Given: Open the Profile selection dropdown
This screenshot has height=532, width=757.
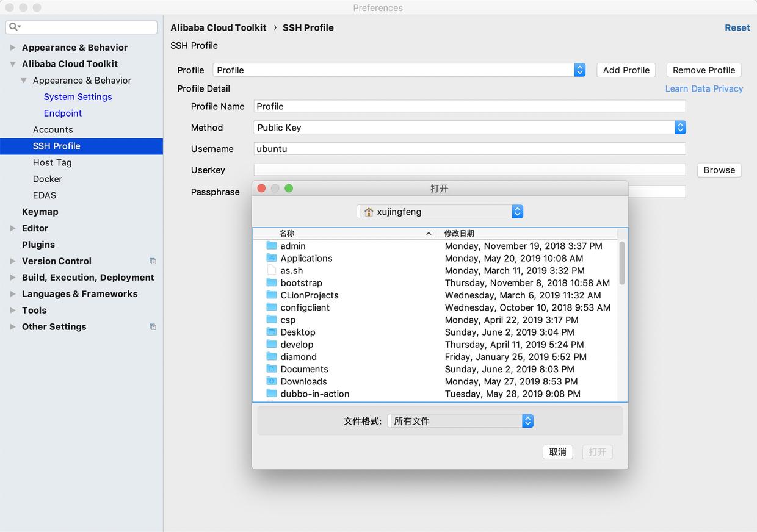Looking at the screenshot, I should 399,70.
